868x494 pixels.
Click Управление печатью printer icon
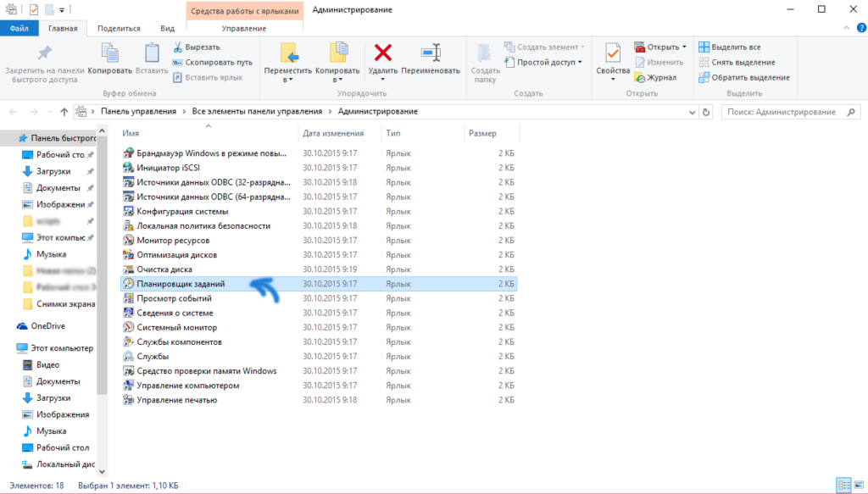(x=129, y=400)
